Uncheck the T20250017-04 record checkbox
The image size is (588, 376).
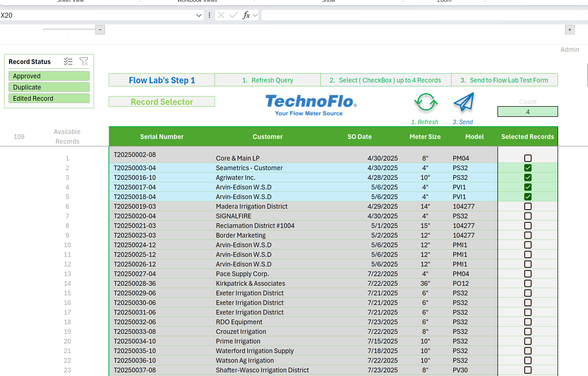pyautogui.click(x=528, y=187)
